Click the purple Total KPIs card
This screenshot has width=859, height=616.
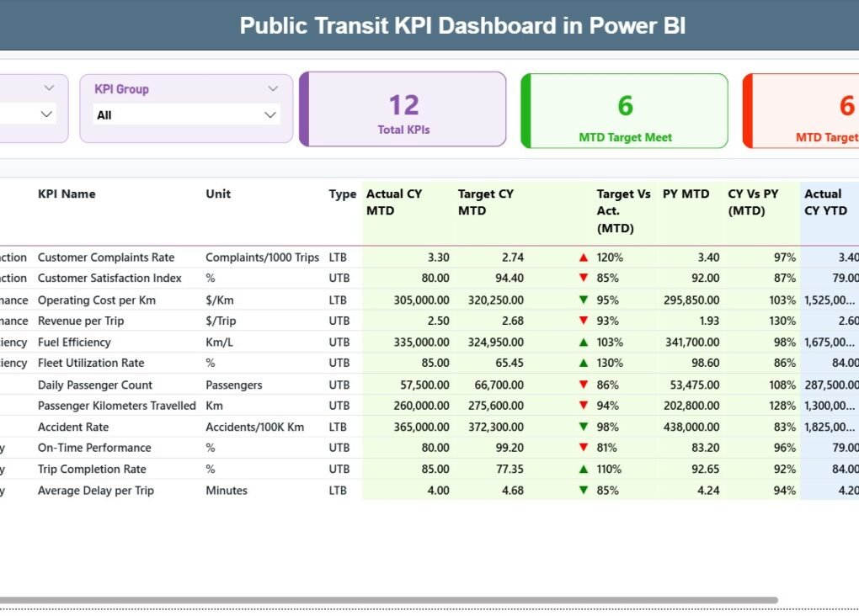403,109
